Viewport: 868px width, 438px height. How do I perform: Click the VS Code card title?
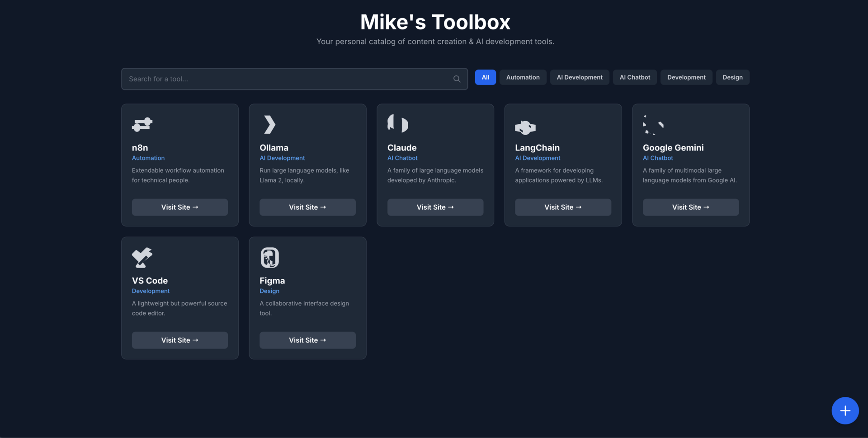click(x=150, y=281)
